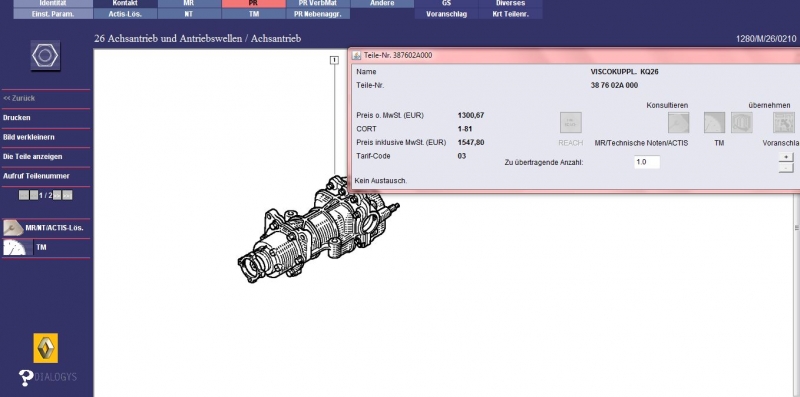Open Einst. Param. tab
Image resolution: width=800 pixels, height=397 pixels.
tap(53, 14)
